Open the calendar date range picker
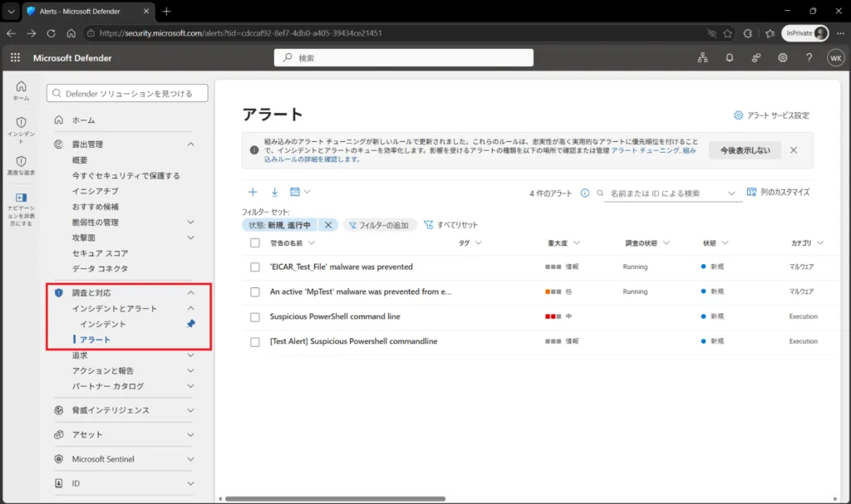Image resolution: width=851 pixels, height=504 pixels. 299,192
